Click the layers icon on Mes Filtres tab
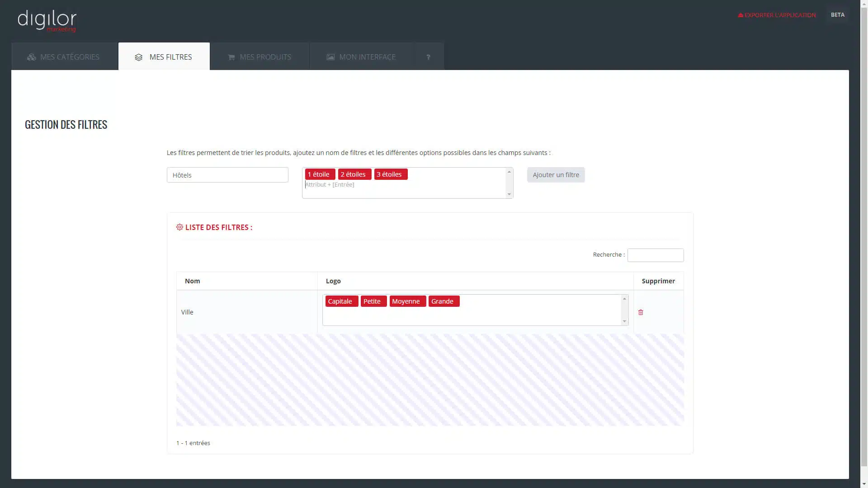 pyautogui.click(x=139, y=57)
